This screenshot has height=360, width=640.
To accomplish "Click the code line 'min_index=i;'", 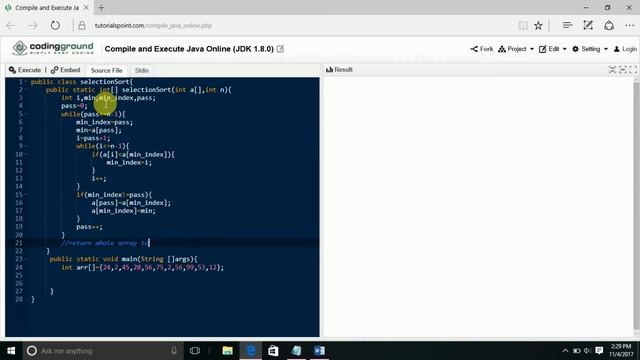I will (x=129, y=162).
